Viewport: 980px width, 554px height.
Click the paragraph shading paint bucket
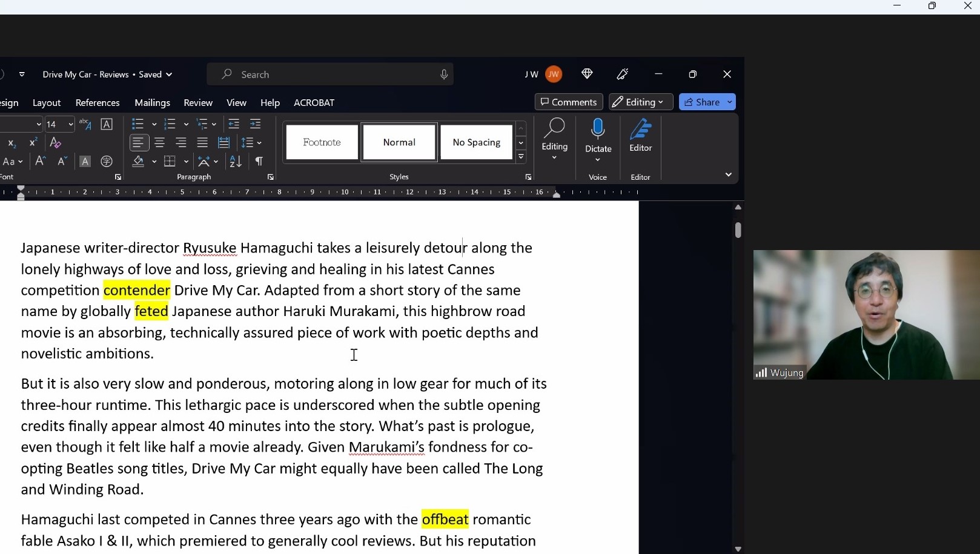138,162
